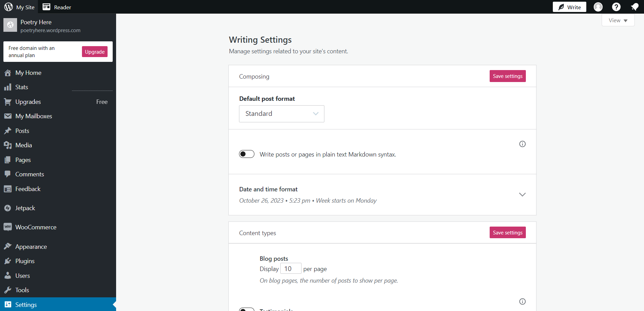The width and height of the screenshot is (644, 311).
Task: Click the Write button
Action: pos(569,7)
